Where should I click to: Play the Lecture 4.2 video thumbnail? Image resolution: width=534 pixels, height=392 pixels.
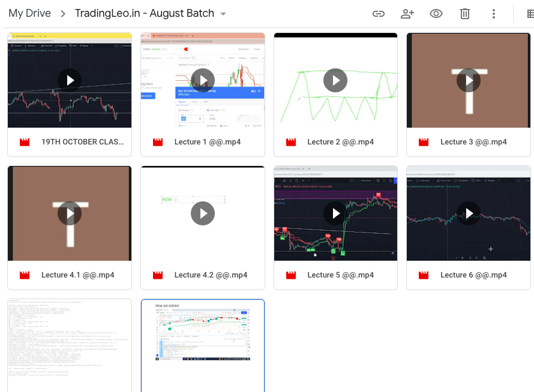point(203,213)
